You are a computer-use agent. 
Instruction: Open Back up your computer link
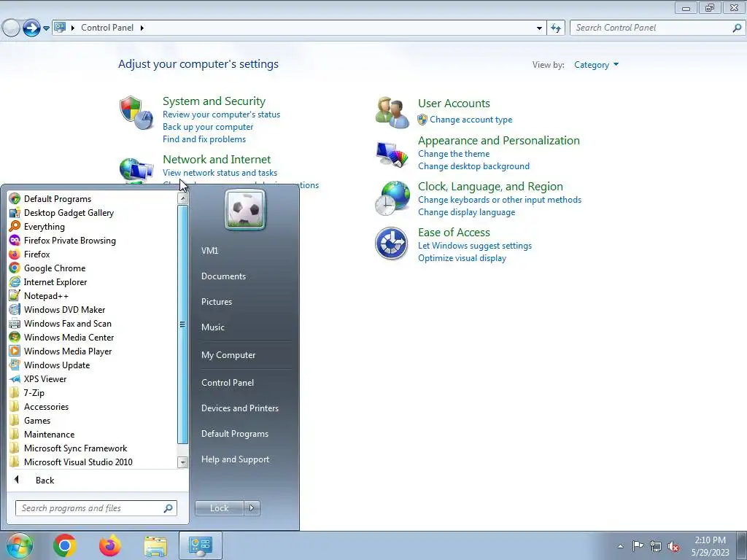click(x=208, y=127)
